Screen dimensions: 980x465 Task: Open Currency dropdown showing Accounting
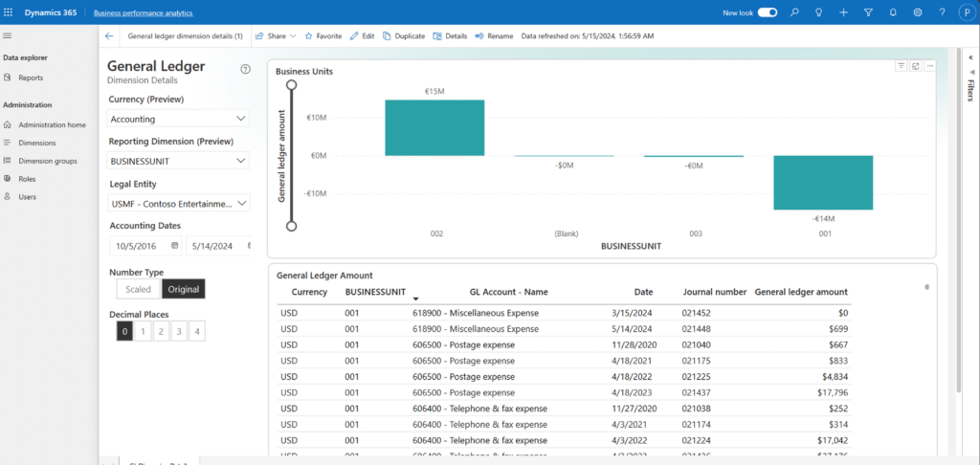(178, 119)
